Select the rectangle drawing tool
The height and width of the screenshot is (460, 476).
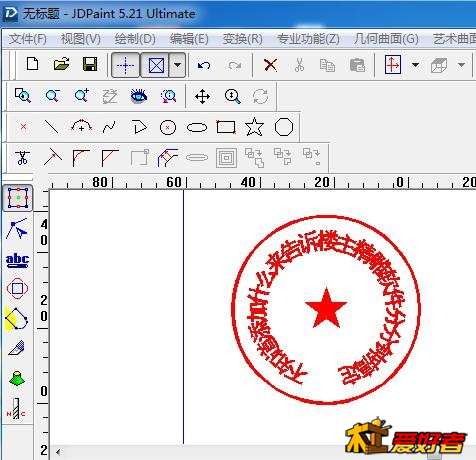(x=226, y=127)
